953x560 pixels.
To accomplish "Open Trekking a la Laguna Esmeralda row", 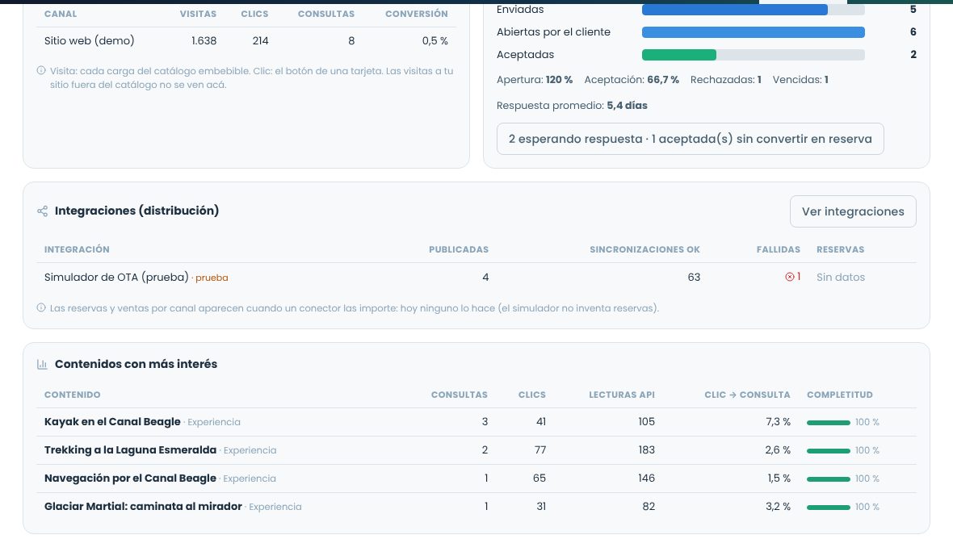I will tap(476, 450).
